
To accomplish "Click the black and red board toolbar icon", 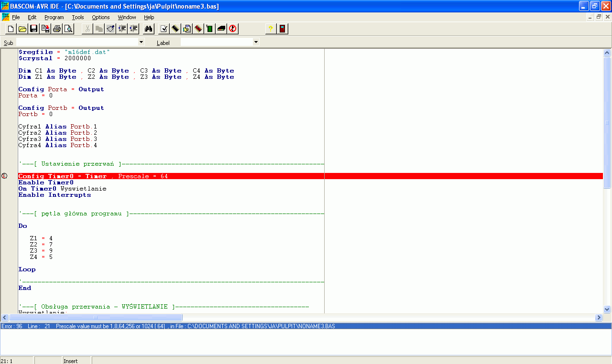I will (221, 29).
